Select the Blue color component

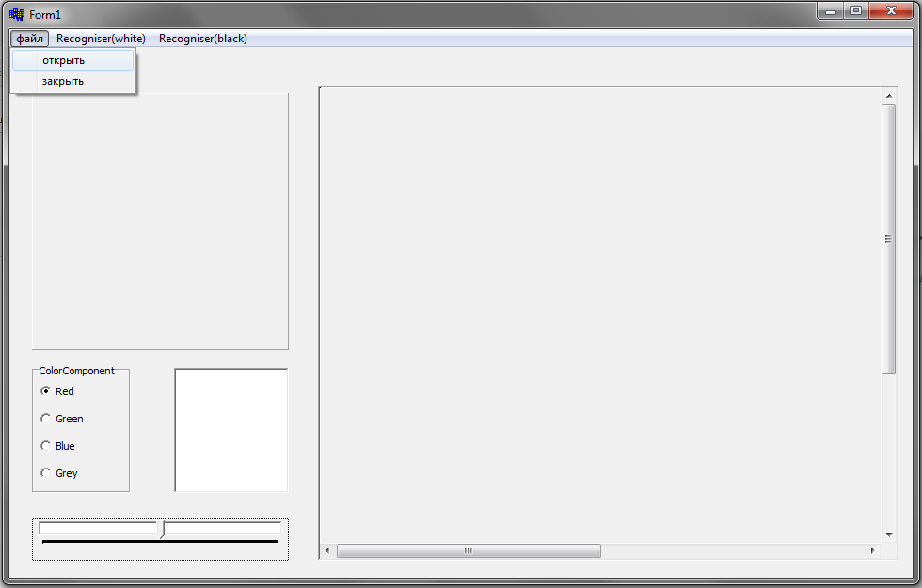(57, 446)
